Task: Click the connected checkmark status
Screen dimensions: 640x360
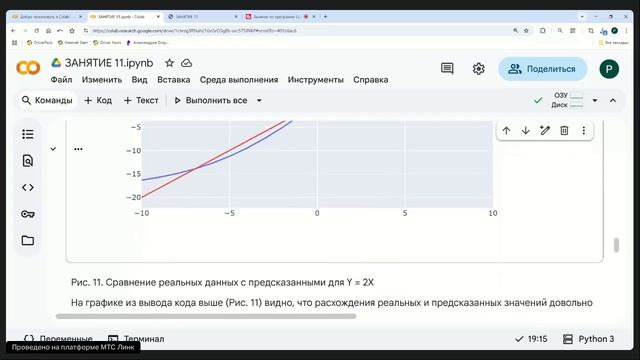Action: [x=538, y=100]
